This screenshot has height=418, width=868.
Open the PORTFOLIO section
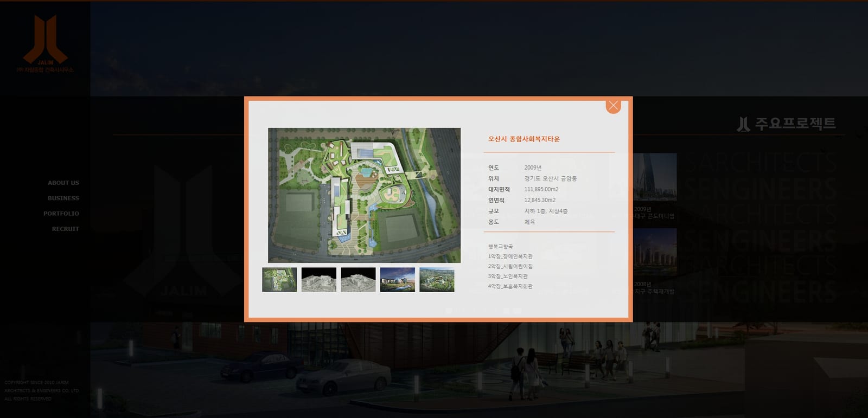[x=61, y=214]
